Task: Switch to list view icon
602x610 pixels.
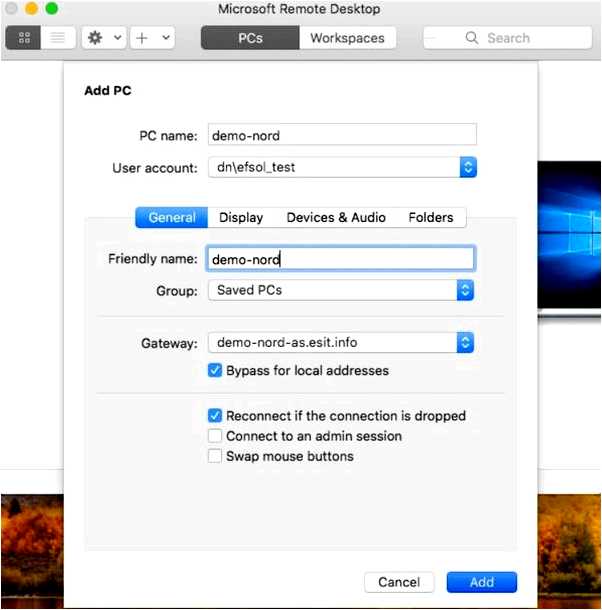Action: coord(58,38)
